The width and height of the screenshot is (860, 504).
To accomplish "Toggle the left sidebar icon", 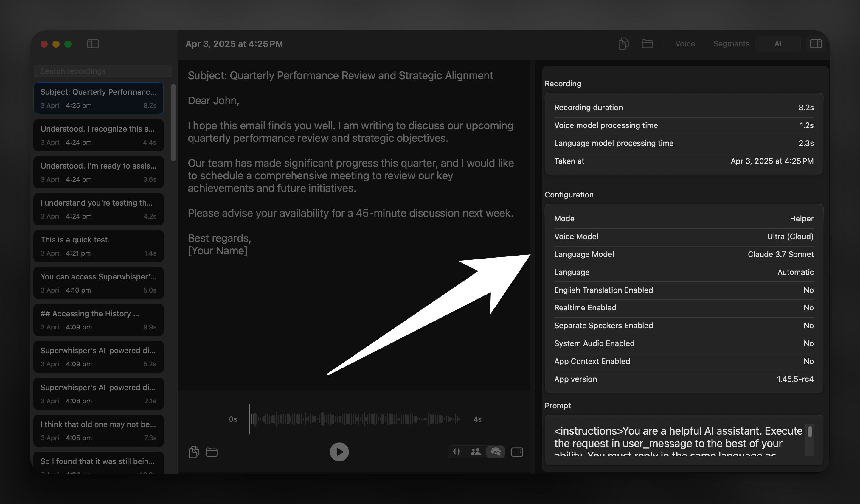I will [x=93, y=44].
